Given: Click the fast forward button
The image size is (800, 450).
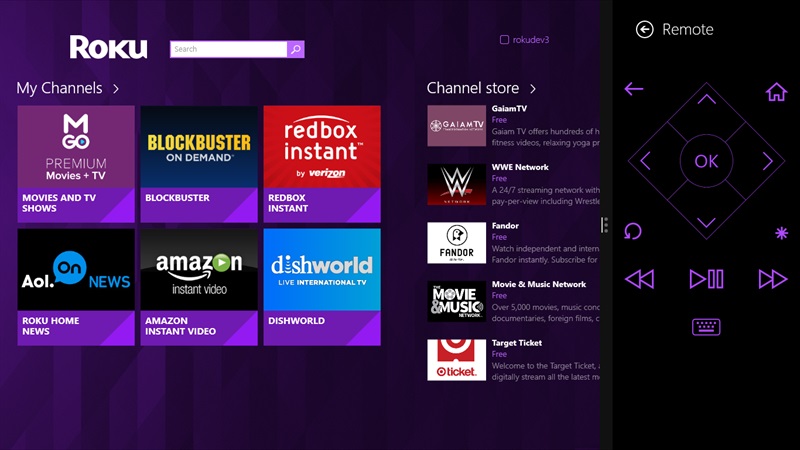Looking at the screenshot, I should tap(773, 279).
